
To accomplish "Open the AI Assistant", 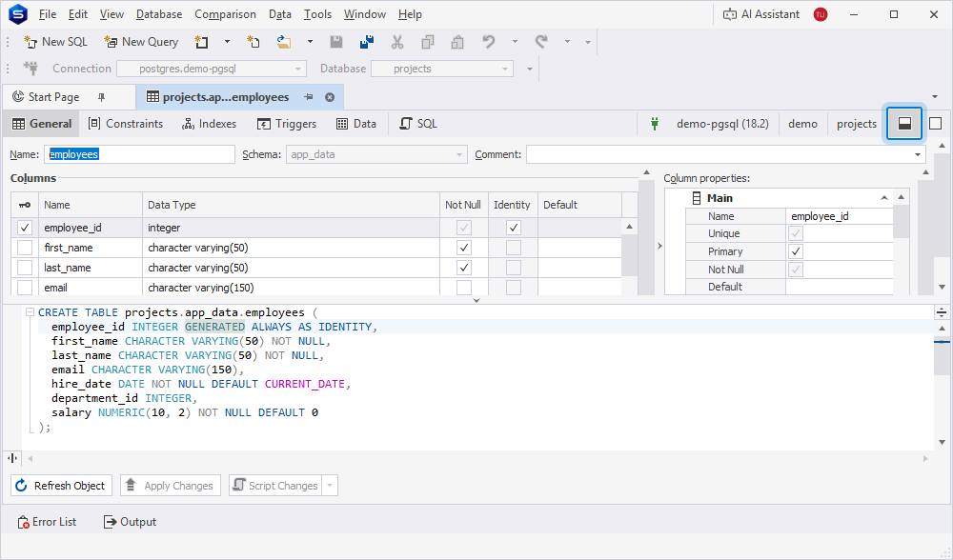I will click(760, 14).
